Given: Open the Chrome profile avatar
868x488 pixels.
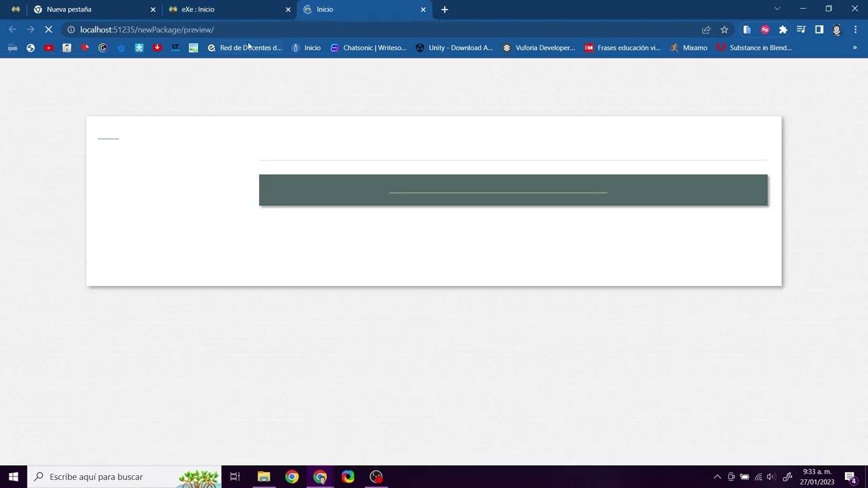Looking at the screenshot, I should [x=837, y=30].
